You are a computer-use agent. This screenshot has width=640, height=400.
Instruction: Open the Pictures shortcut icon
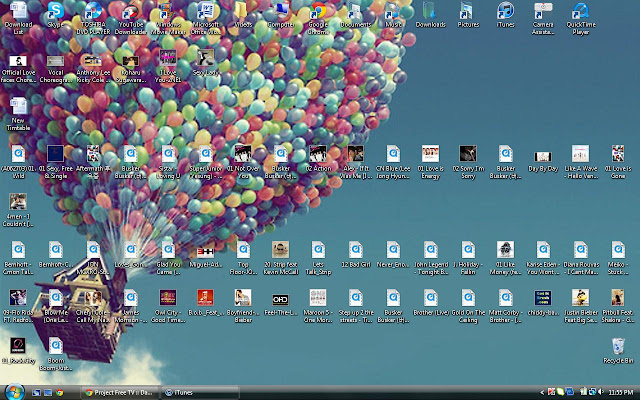tap(468, 15)
